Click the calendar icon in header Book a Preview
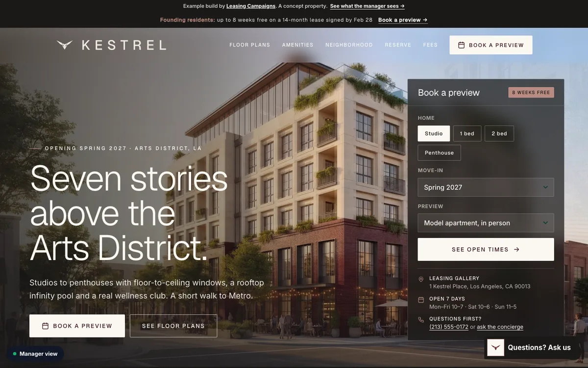The image size is (588, 368). 461,45
